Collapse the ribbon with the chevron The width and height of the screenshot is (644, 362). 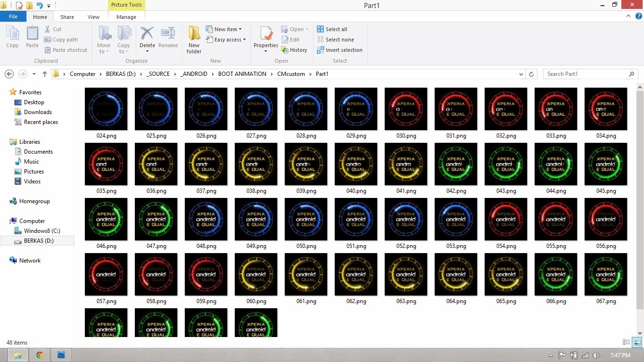(628, 16)
